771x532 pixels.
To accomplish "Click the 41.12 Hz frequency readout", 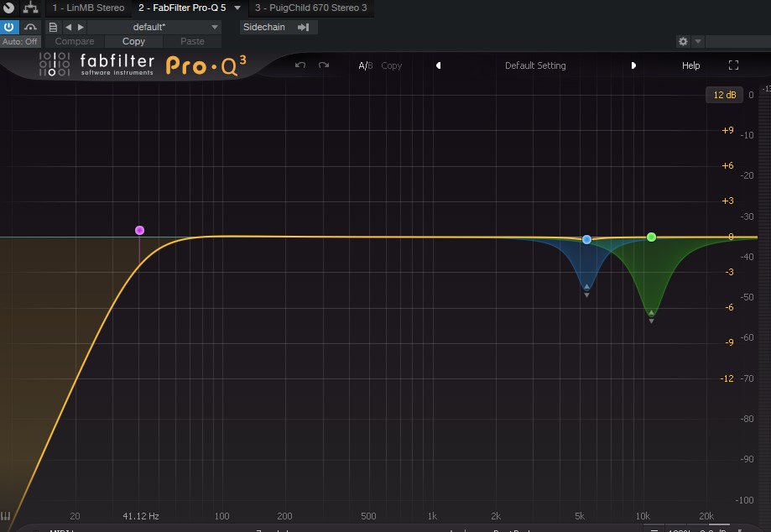I will [x=141, y=516].
